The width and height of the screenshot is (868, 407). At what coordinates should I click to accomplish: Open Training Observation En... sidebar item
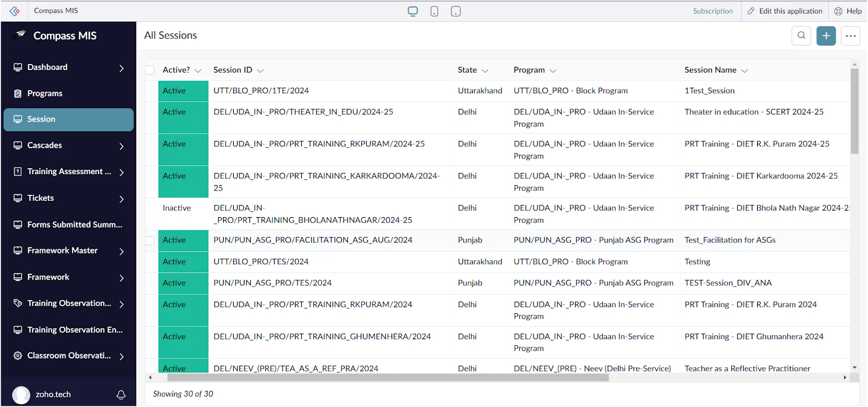tap(69, 330)
